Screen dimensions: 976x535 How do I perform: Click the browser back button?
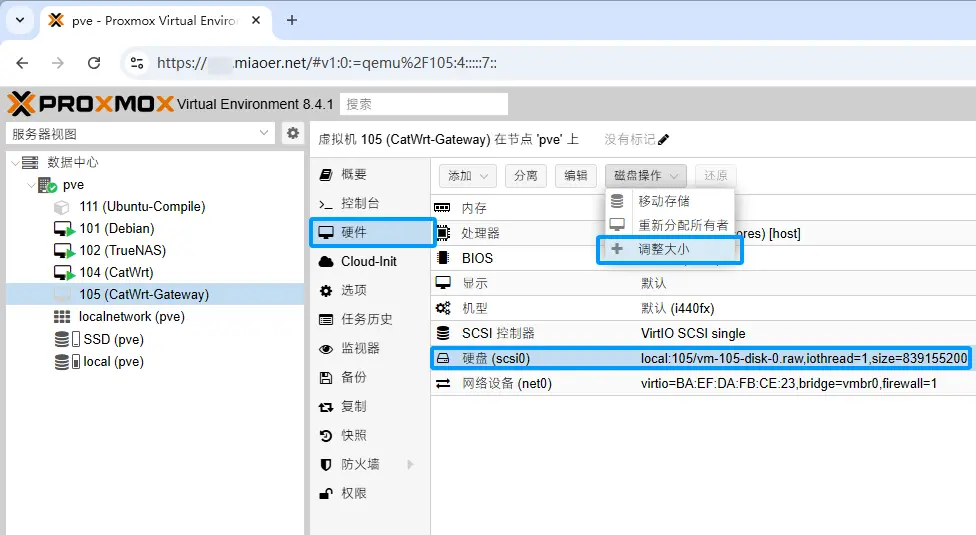22,63
